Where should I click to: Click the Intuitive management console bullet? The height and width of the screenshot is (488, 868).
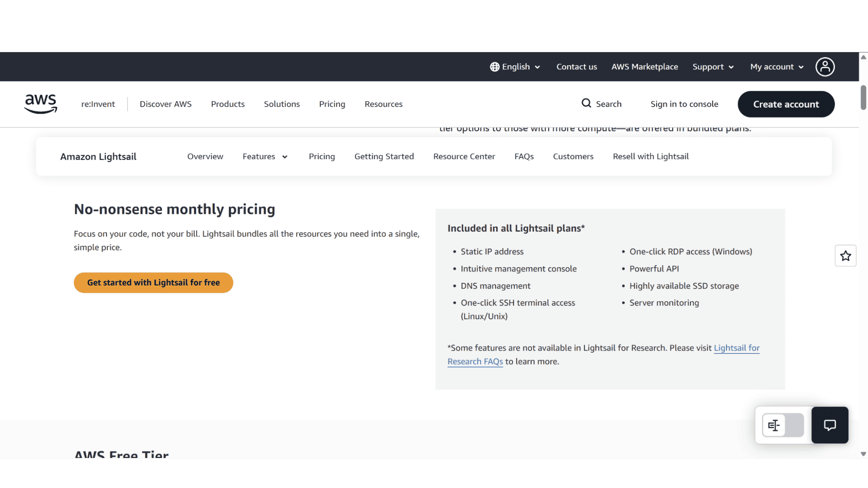(518, 269)
